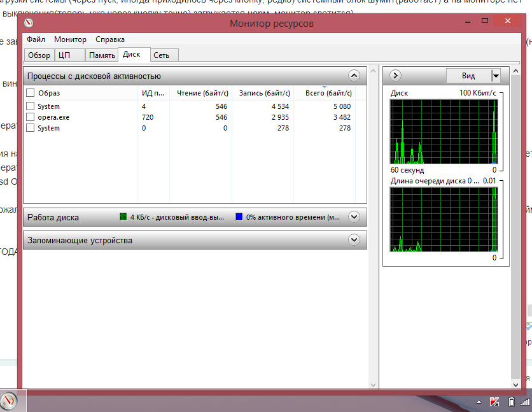
Task: Sort by ИД п... column header
Action: (x=153, y=93)
